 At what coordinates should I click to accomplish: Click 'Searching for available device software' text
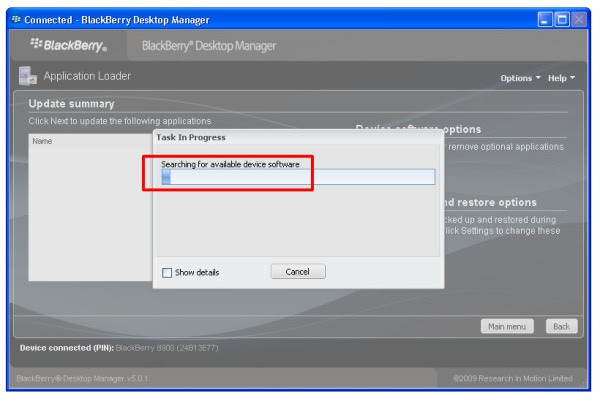click(x=230, y=164)
